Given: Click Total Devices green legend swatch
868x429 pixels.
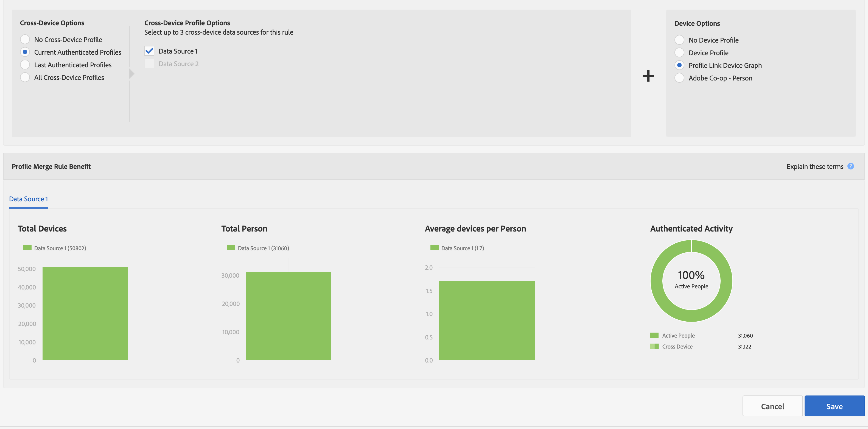Looking at the screenshot, I should [27, 248].
